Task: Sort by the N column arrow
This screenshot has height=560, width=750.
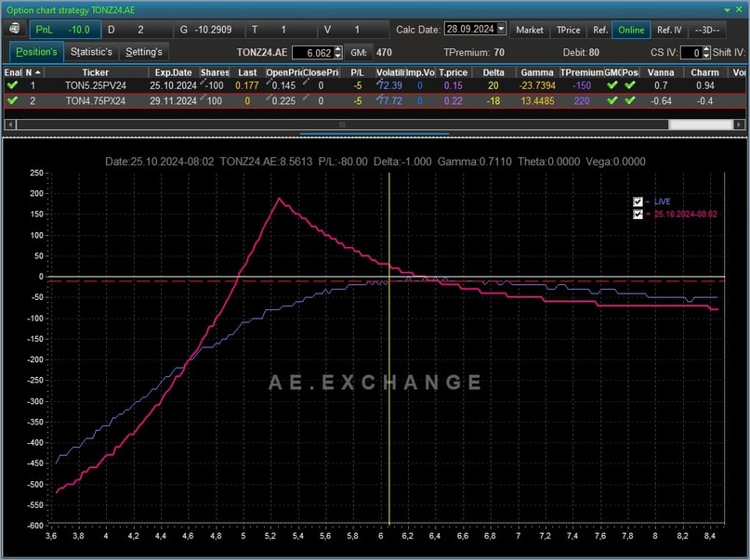Action: pyautogui.click(x=38, y=72)
